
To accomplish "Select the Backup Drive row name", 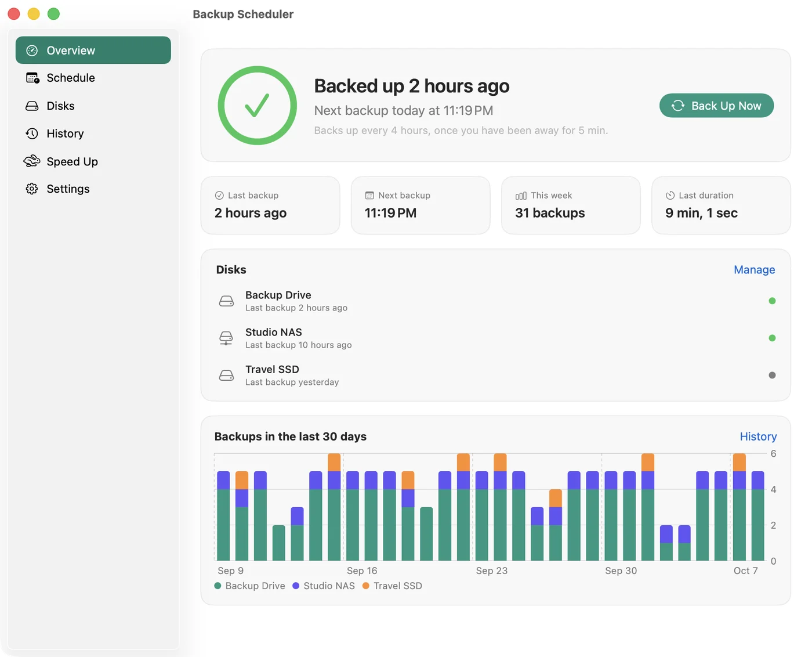I will click(278, 295).
